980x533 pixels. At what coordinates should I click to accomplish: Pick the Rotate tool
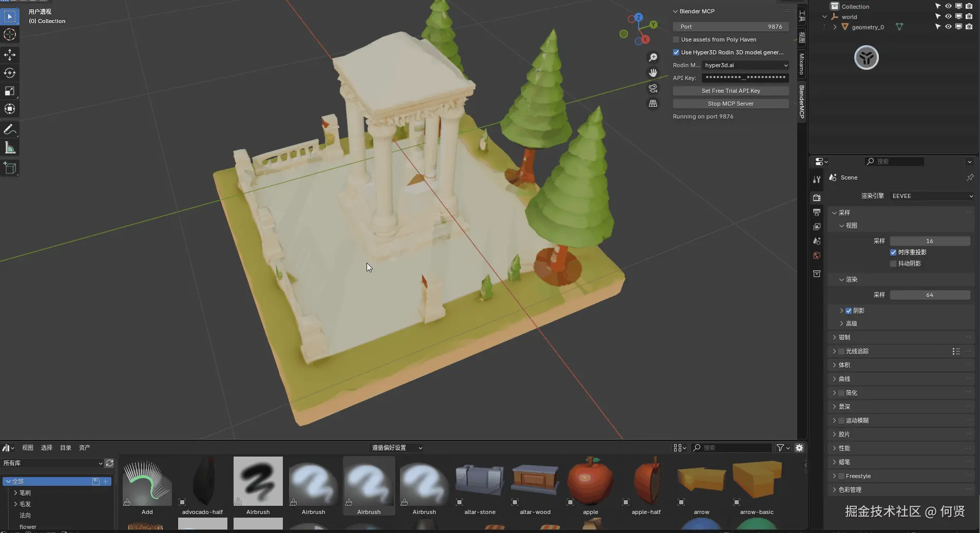[10, 73]
